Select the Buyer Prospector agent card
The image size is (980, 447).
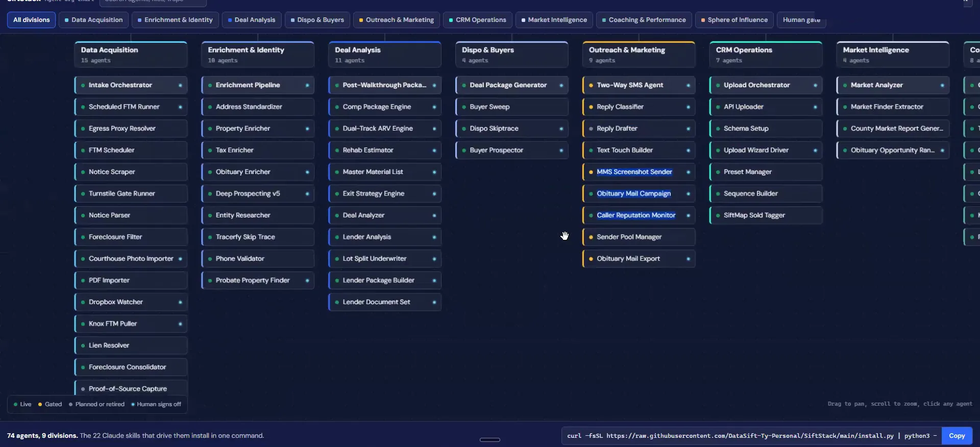(512, 151)
